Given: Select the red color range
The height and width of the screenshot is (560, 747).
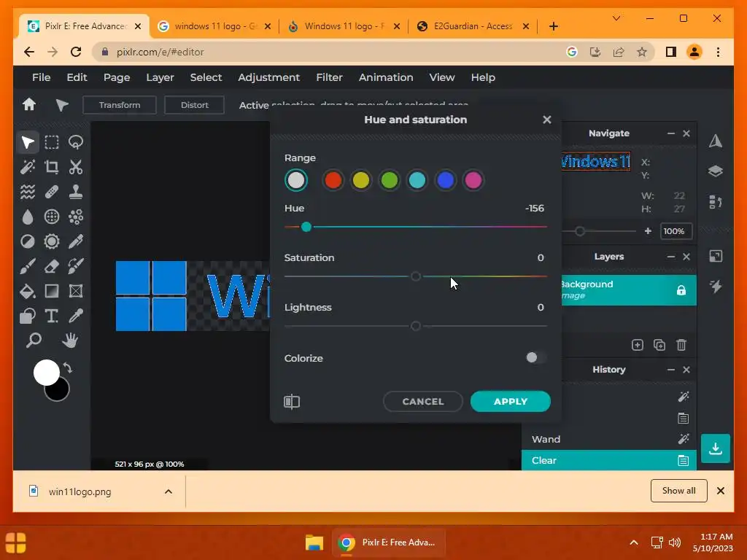Looking at the screenshot, I should click(x=333, y=181).
